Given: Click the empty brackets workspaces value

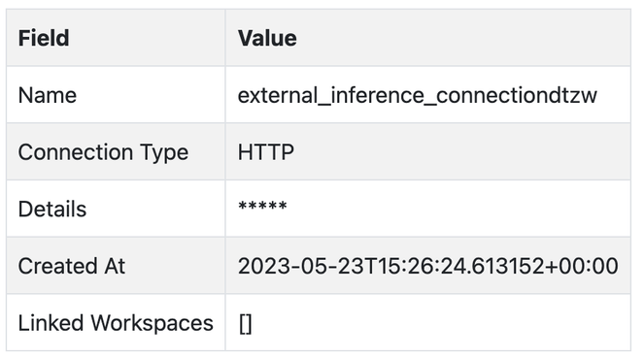Looking at the screenshot, I should [245, 324].
